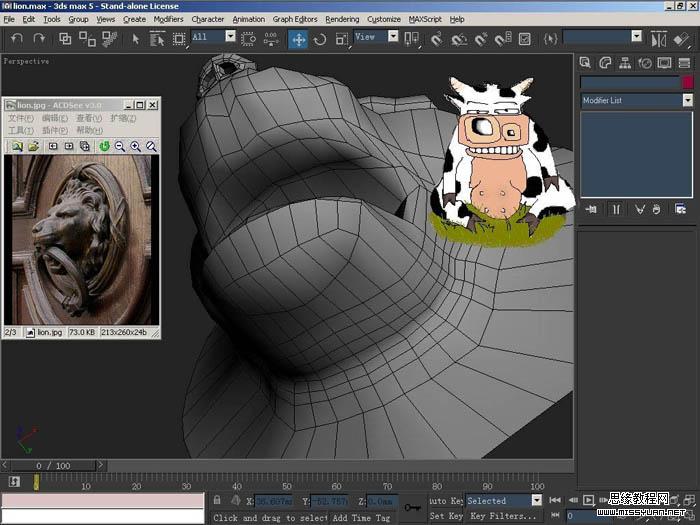Viewport: 700px width, 525px height.
Task: Switch to the Utilities command panel tab
Action: coord(684,63)
